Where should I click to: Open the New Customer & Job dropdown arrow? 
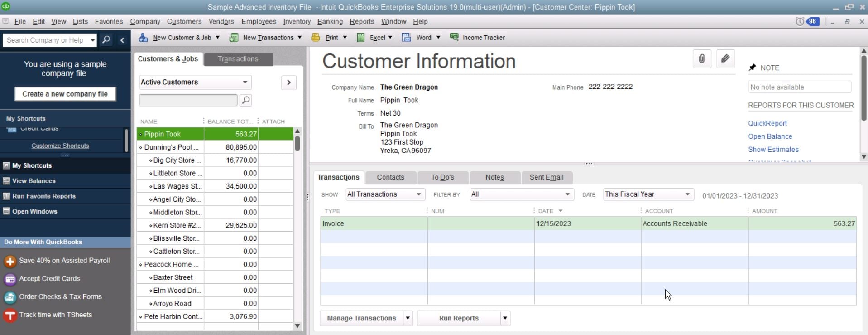(218, 38)
